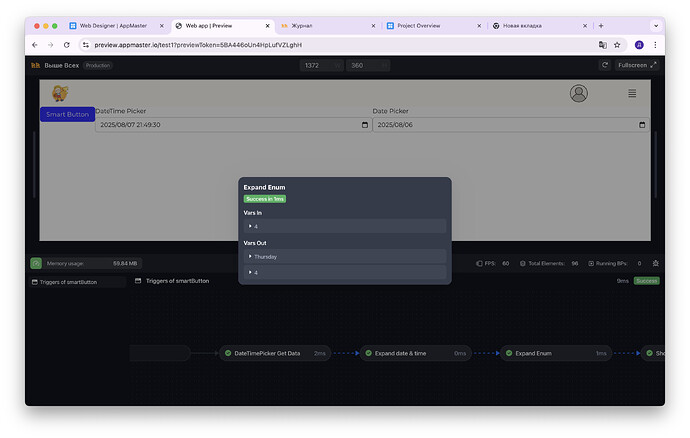Click the viewport width field showing 1372
Screen dimensions: 690x438
click(321, 65)
